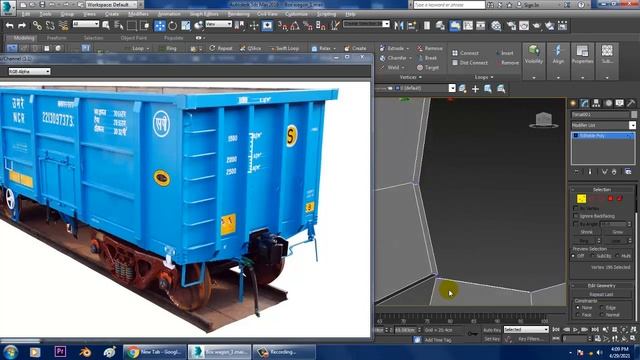Select Vertex sub-object level icon

[581, 198]
